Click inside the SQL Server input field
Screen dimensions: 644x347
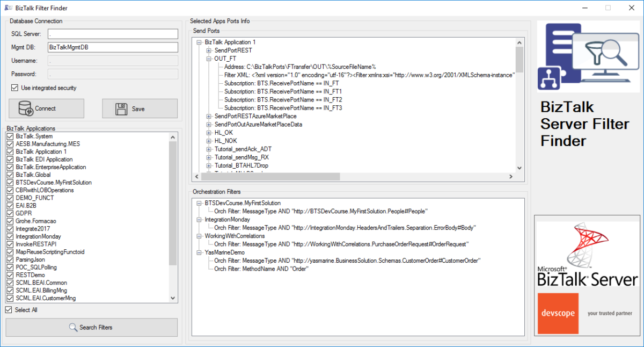point(112,34)
